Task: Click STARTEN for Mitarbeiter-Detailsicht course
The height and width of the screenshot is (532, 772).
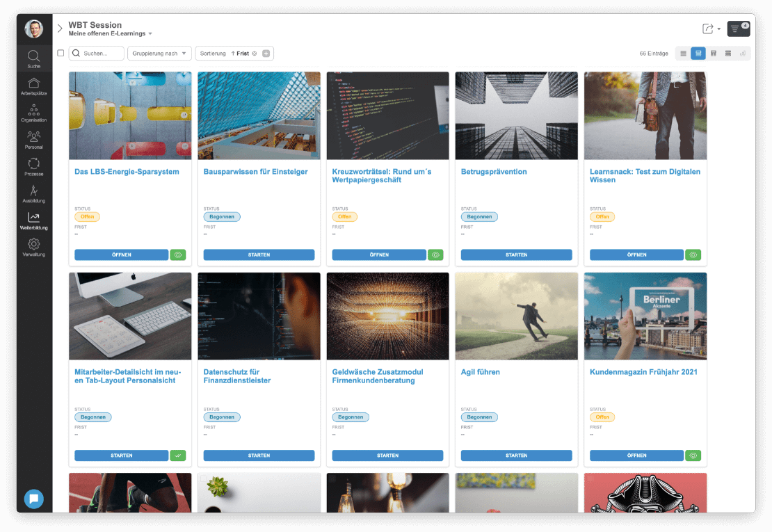Action: coord(122,456)
